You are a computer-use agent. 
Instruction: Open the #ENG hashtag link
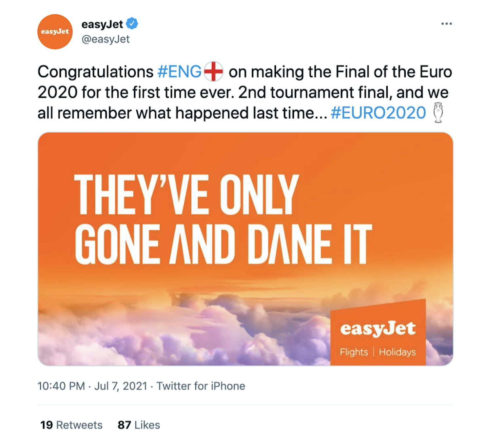coord(179,71)
